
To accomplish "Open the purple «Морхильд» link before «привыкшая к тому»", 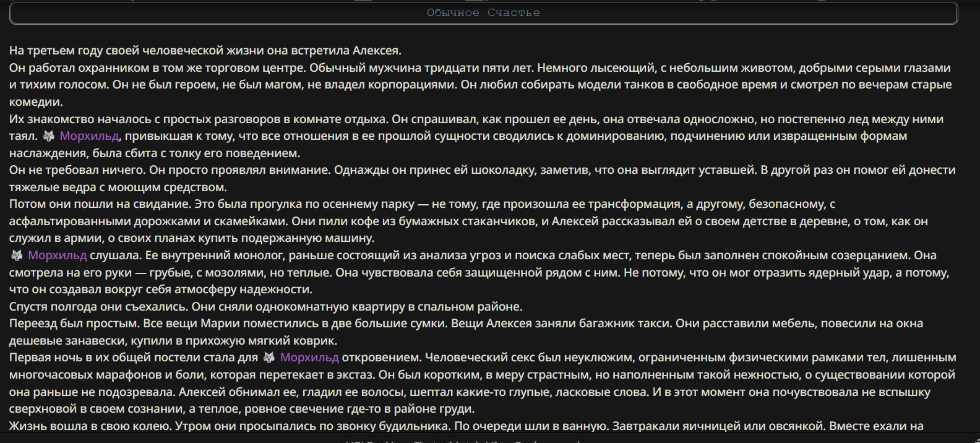I will tap(89, 136).
